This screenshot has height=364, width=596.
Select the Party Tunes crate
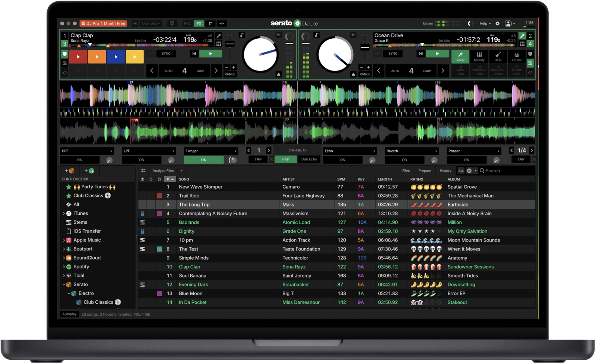point(94,187)
